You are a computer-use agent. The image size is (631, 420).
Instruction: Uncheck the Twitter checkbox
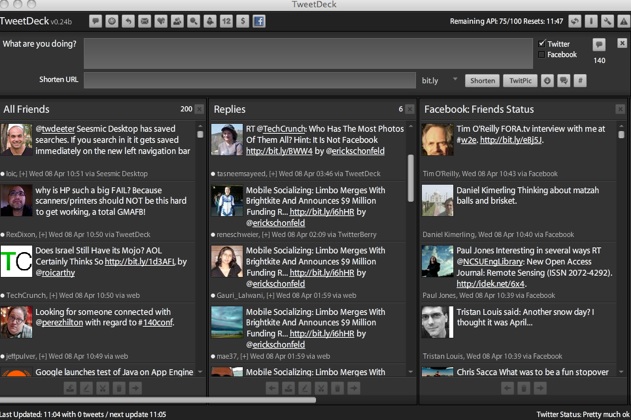(542, 44)
